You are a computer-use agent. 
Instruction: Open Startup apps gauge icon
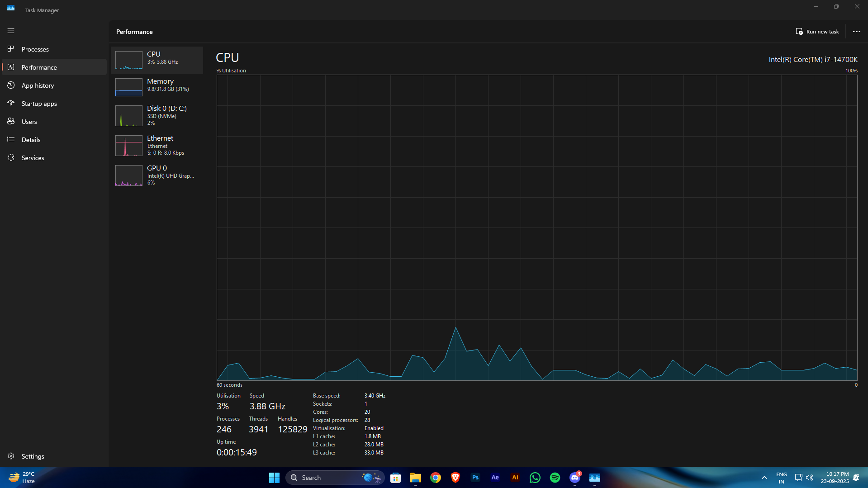[11, 103]
